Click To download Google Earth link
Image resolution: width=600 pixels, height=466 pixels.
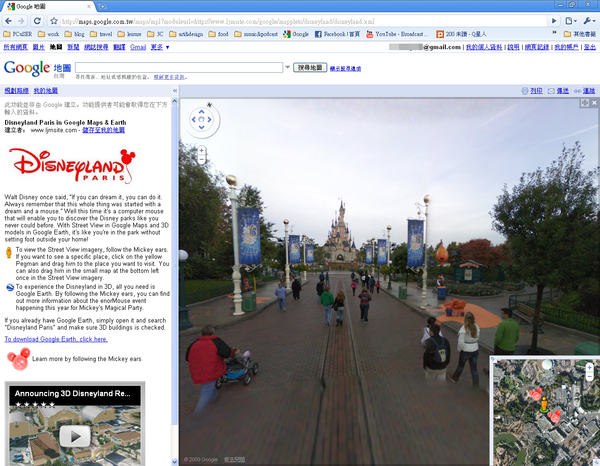[x=56, y=339]
